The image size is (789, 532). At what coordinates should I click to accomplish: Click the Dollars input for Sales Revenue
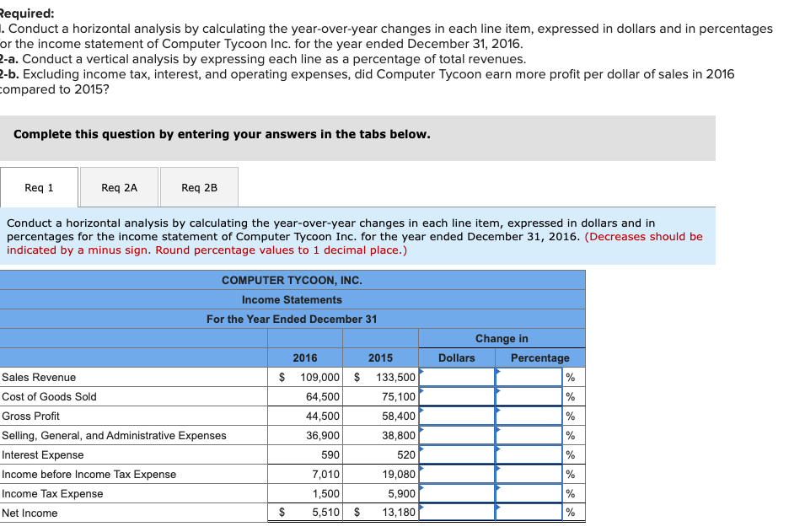[456, 377]
